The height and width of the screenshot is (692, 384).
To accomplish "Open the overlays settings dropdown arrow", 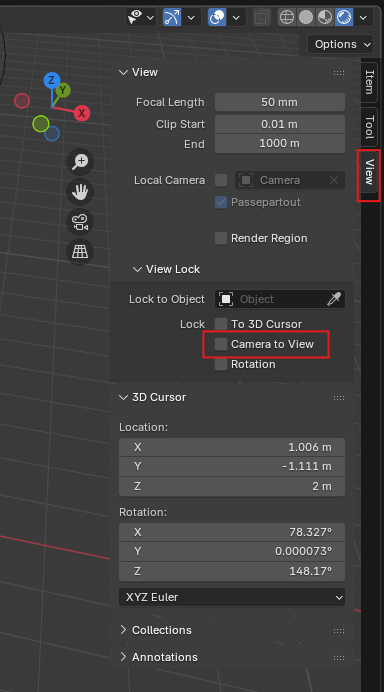I will (236, 18).
